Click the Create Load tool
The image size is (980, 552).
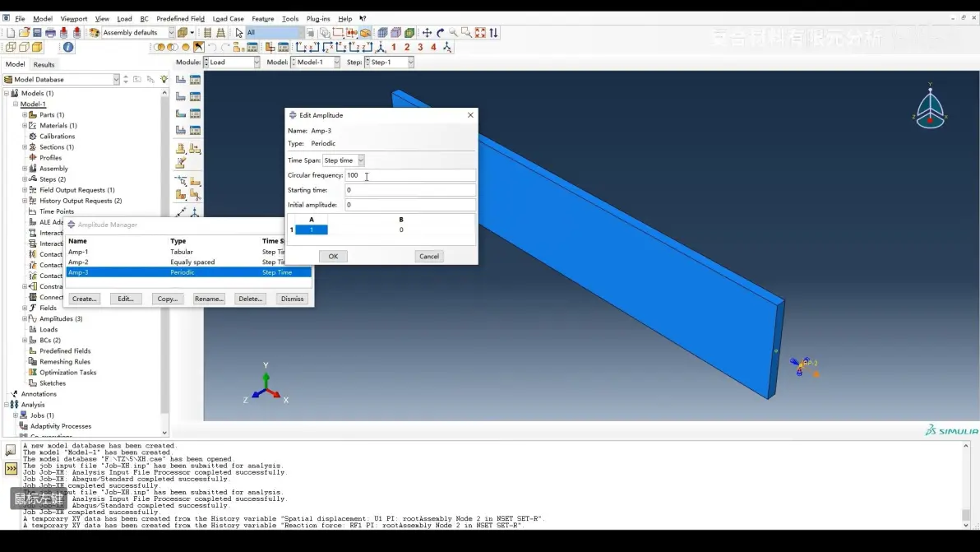pos(181,80)
